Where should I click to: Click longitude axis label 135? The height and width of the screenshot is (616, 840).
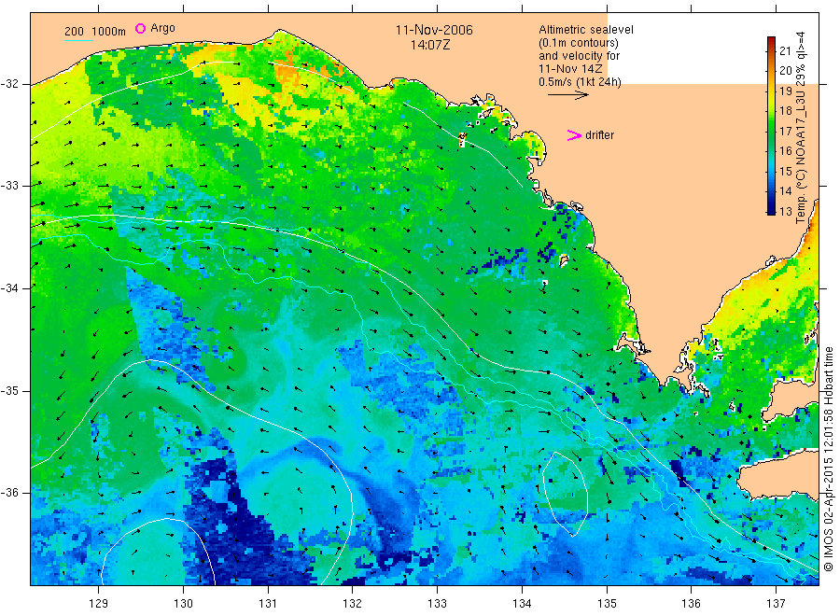click(x=607, y=603)
